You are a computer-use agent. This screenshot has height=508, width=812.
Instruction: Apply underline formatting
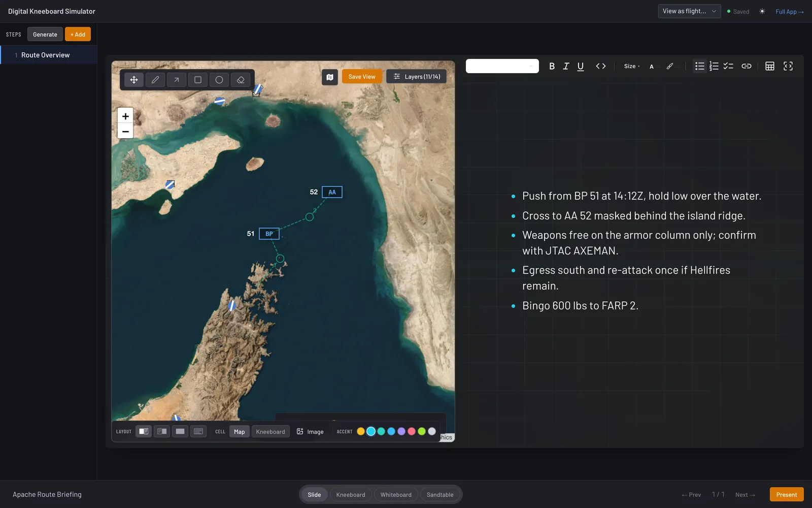(581, 66)
